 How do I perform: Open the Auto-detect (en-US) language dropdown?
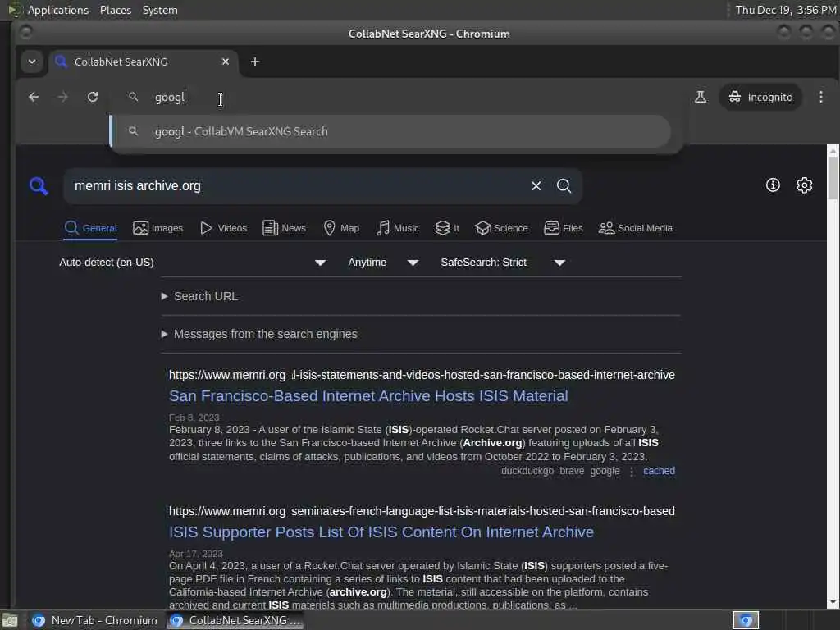tap(192, 262)
